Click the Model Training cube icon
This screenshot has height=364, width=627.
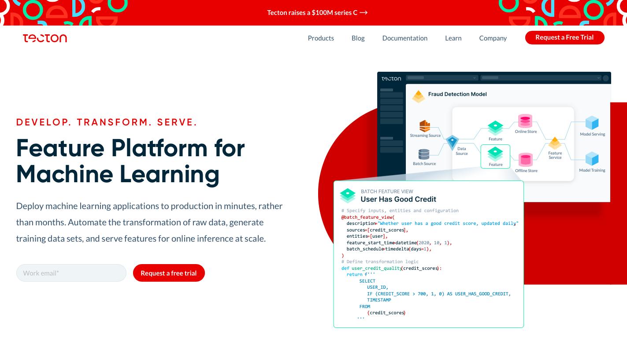pos(592,159)
